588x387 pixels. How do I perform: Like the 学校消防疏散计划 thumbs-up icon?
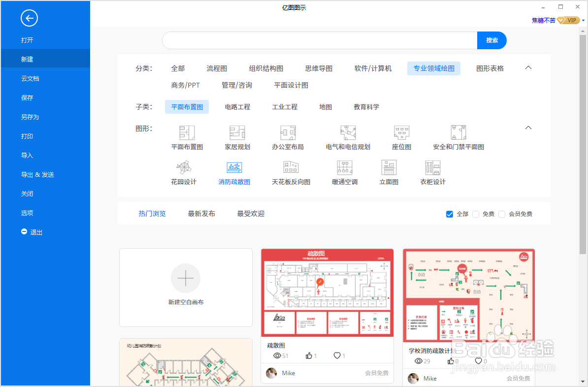click(451, 361)
